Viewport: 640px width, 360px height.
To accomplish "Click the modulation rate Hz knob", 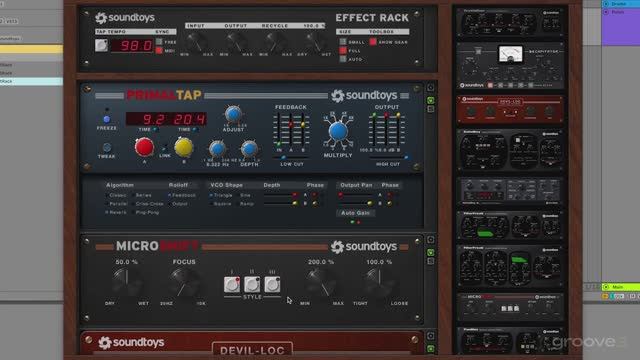I will click(217, 149).
